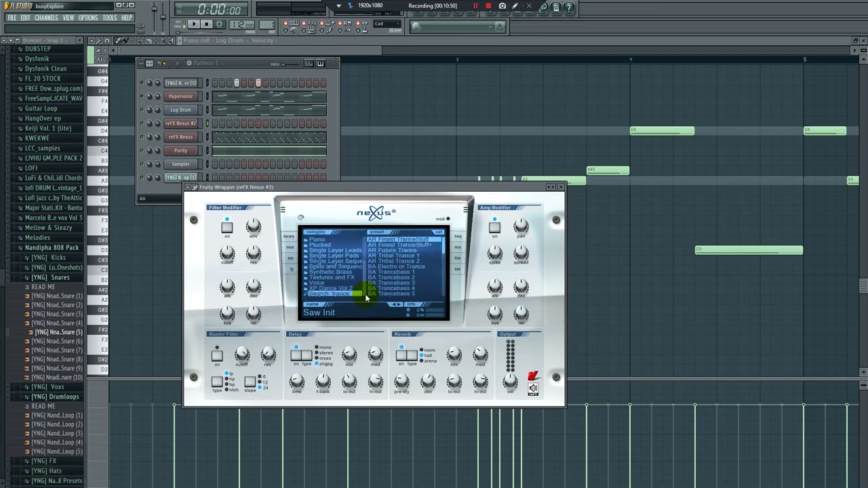This screenshot has width=868, height=488.
Task: Select the Hypersonic channel button
Action: coord(180,96)
